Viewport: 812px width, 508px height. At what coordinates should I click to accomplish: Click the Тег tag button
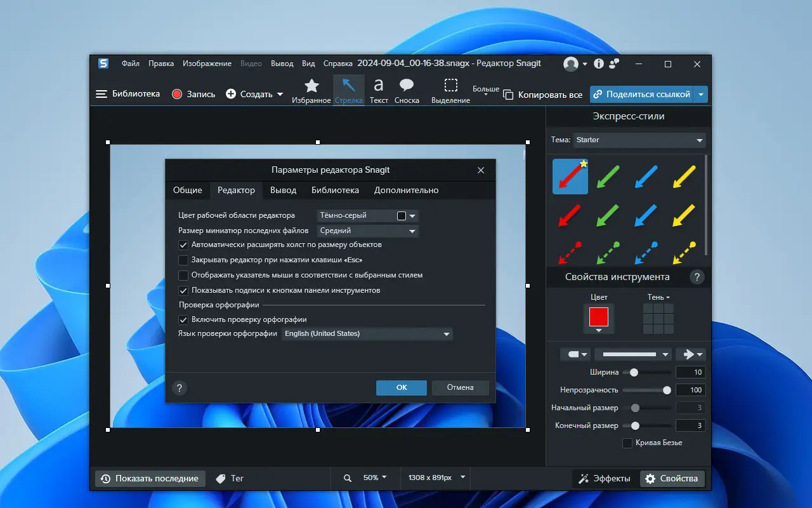pyautogui.click(x=230, y=478)
